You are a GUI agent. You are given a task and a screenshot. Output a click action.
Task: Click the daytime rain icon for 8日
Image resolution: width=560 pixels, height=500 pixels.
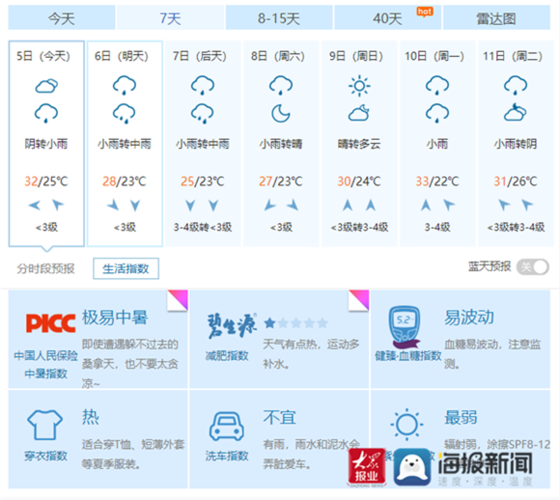[x=281, y=85]
